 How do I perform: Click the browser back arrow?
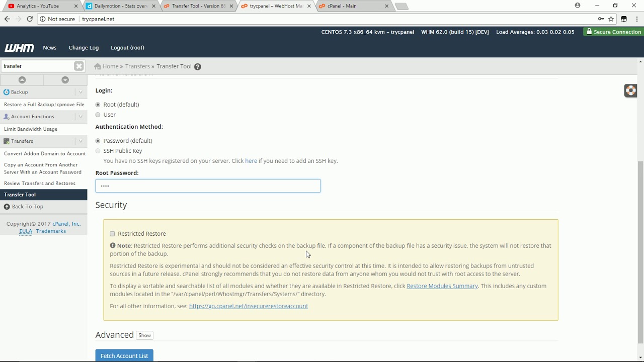point(7,19)
